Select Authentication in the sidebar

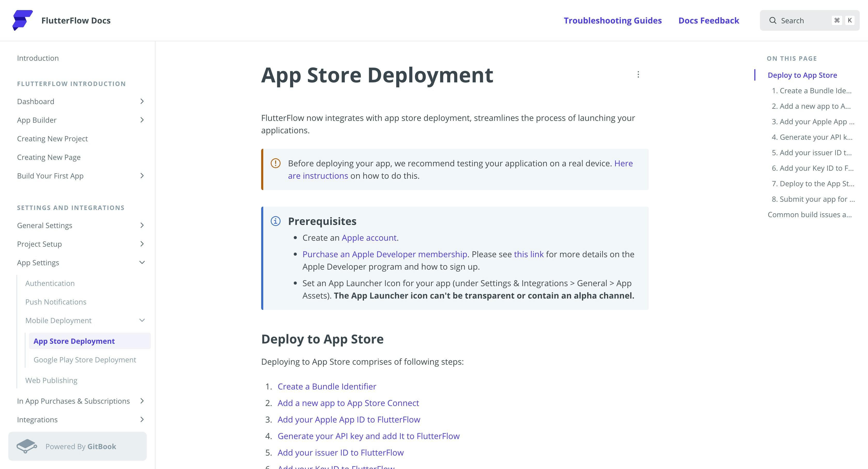[50, 283]
